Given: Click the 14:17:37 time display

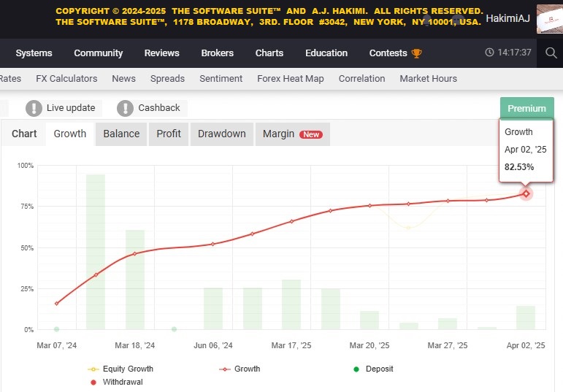Looking at the screenshot, I should tap(514, 53).
